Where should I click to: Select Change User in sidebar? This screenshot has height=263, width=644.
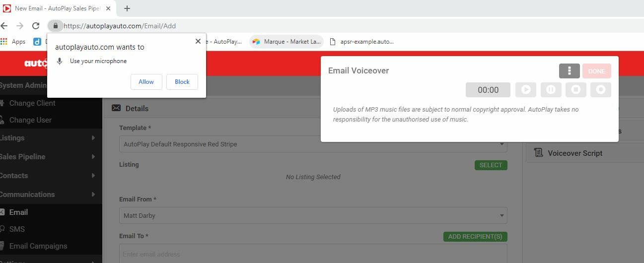pos(30,120)
